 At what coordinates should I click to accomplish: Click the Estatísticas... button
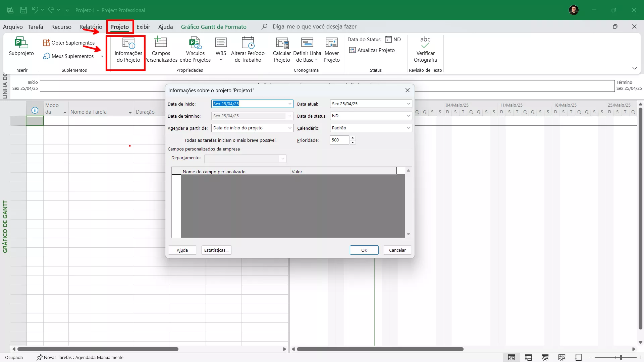pos(216,250)
